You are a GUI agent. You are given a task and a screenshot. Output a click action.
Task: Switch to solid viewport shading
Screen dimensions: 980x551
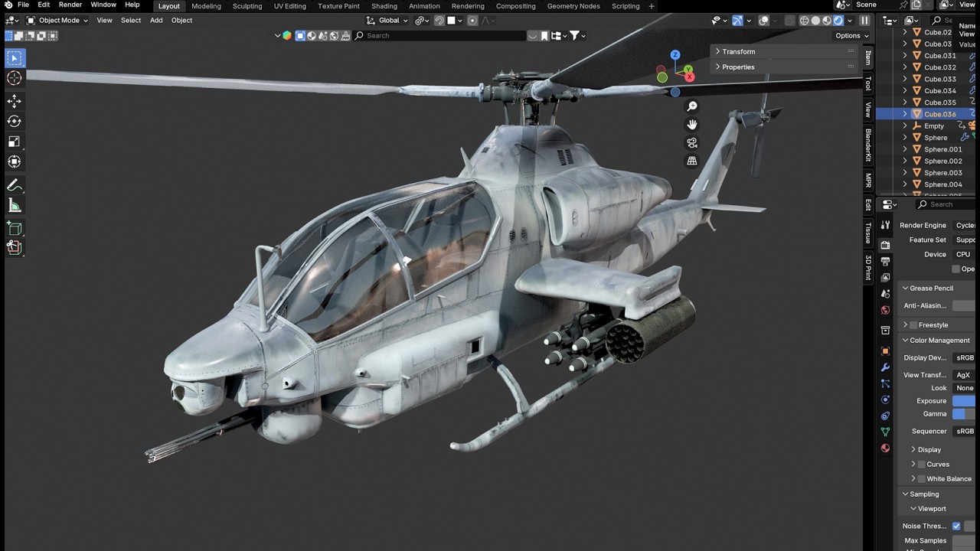click(816, 21)
